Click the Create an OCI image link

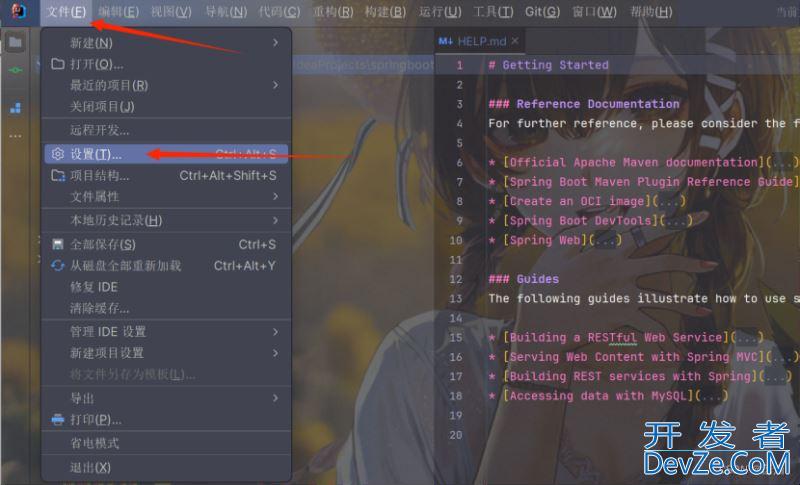pyautogui.click(x=578, y=201)
